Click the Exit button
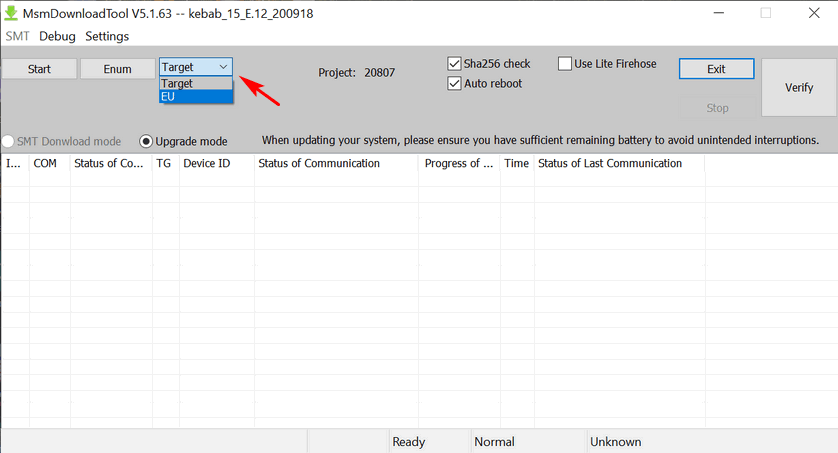Screen dimensions: 838x453 point(717,69)
